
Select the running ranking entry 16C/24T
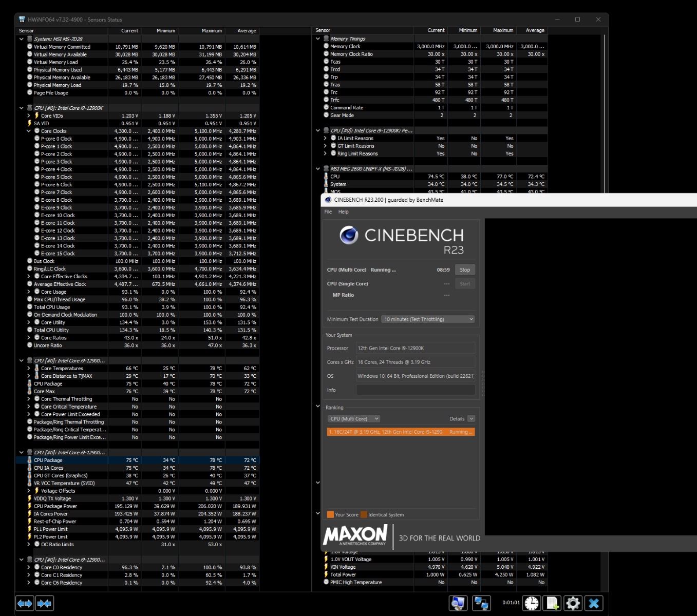(401, 432)
